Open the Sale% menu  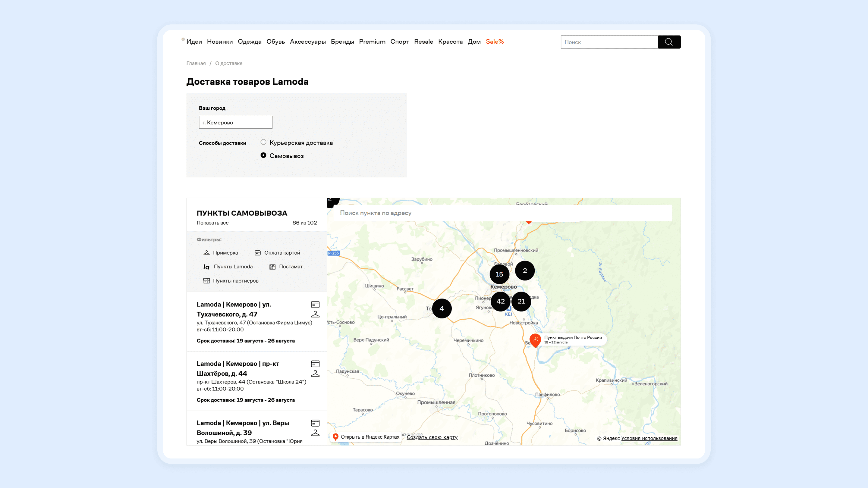(x=495, y=42)
